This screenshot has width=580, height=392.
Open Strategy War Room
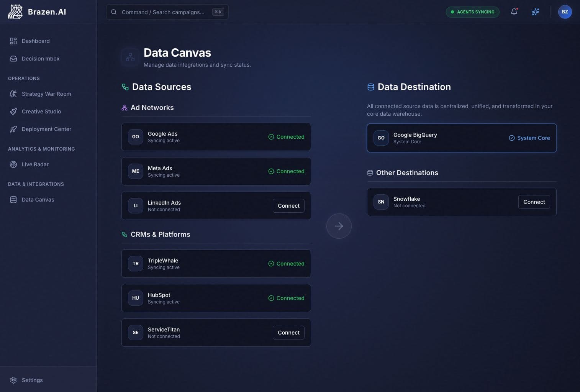click(x=48, y=94)
